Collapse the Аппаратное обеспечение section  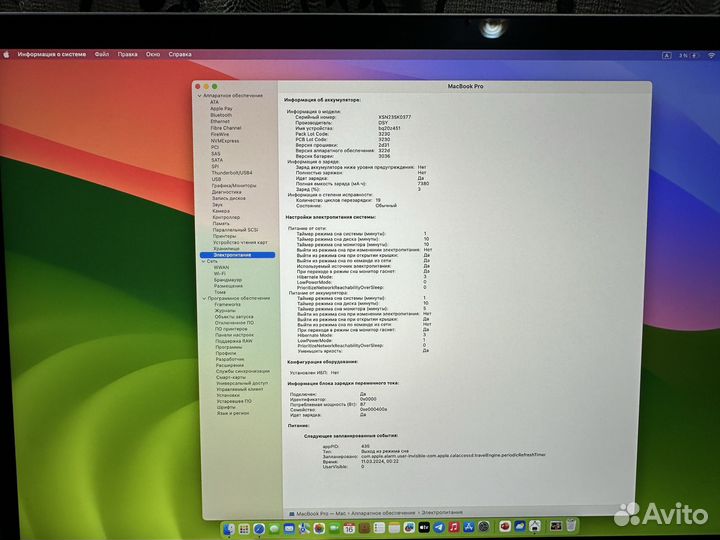click(200, 96)
